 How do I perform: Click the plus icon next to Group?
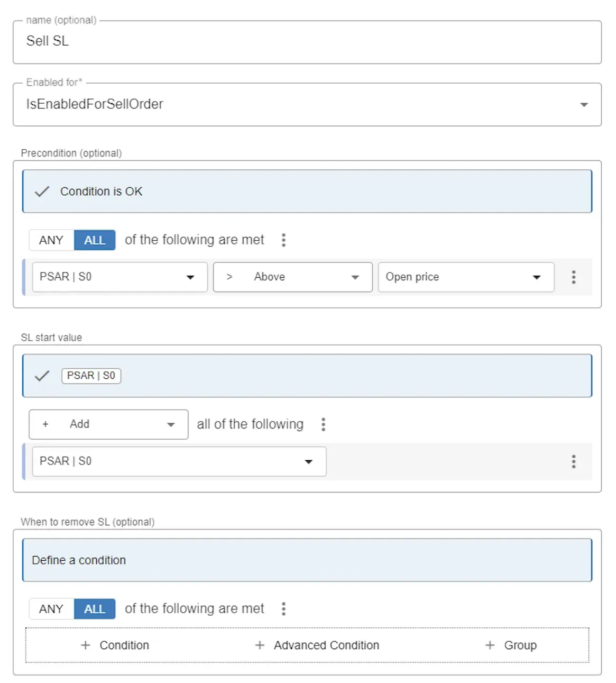tap(490, 645)
